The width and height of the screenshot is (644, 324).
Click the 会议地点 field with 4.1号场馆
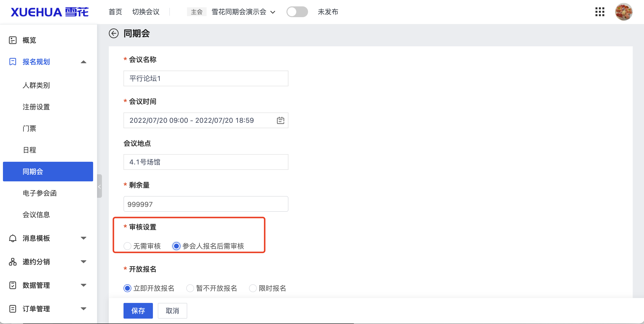206,162
